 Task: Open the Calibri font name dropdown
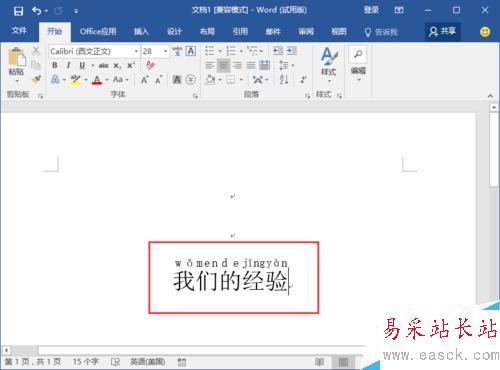tap(136, 51)
